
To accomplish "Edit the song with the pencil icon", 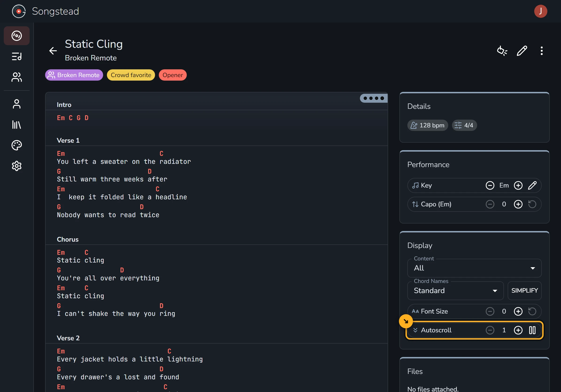I will click(522, 51).
